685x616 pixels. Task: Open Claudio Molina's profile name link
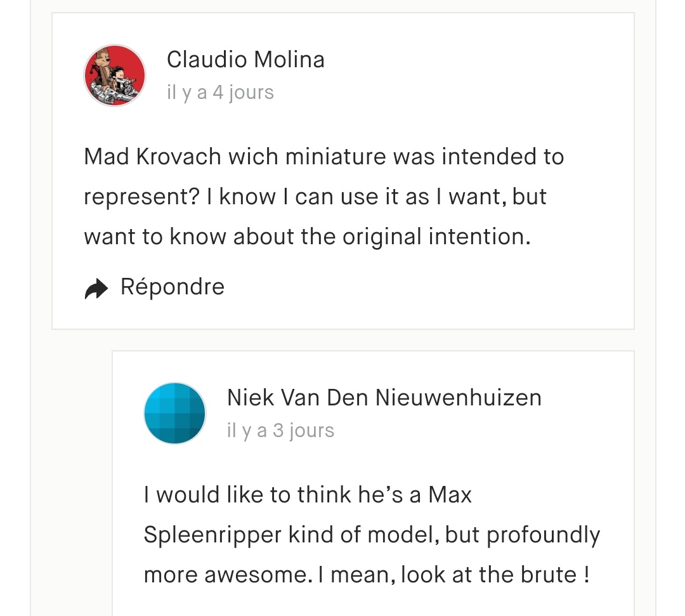pos(245,60)
